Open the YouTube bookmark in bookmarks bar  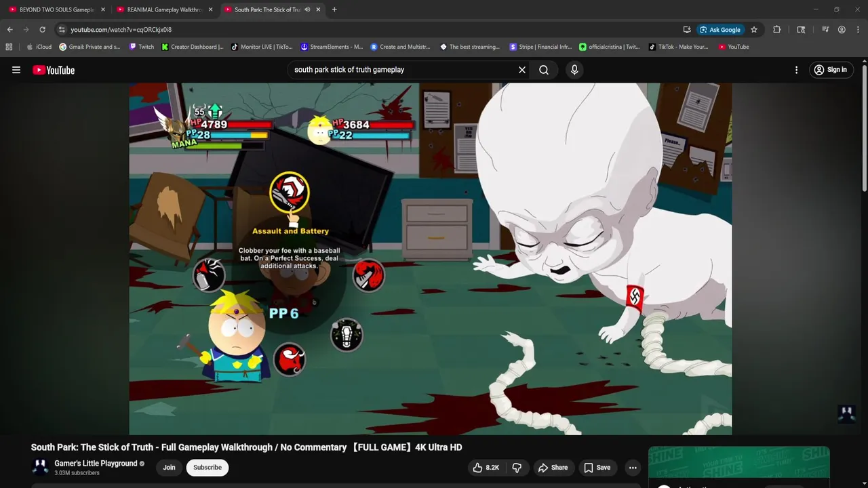point(734,47)
